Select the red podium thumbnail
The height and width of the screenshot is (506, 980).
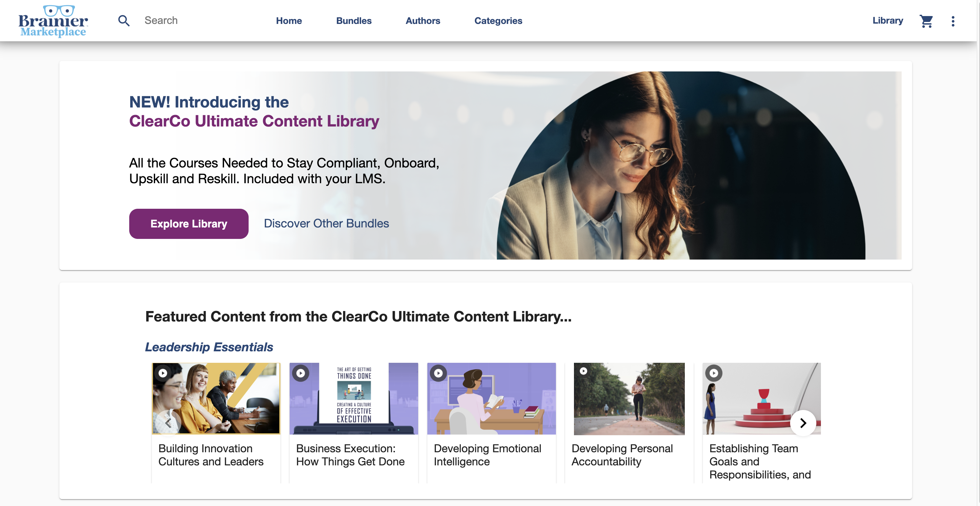tap(762, 399)
